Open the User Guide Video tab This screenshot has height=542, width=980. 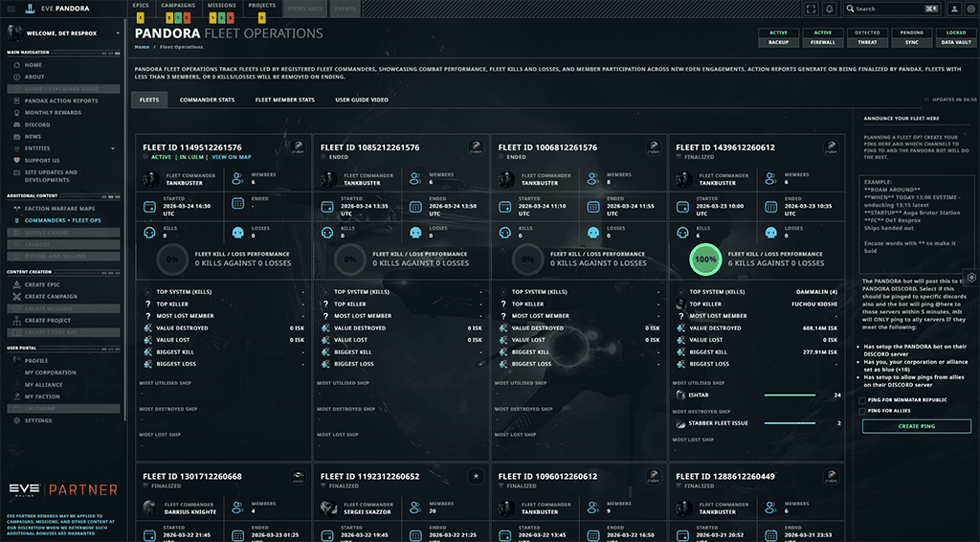click(x=362, y=100)
